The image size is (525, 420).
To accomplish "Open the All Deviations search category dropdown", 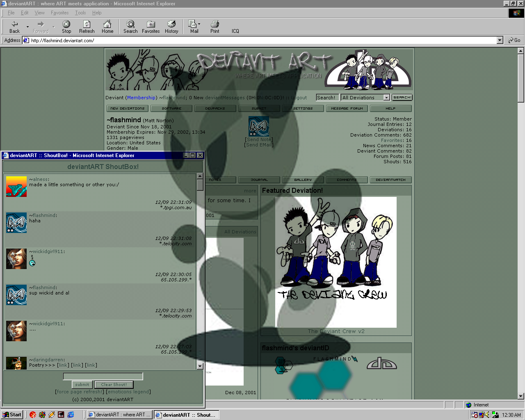I will point(386,98).
